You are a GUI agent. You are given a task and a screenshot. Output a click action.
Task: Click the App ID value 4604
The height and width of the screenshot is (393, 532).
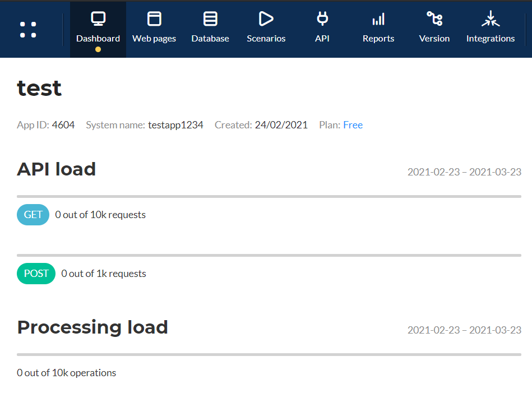pyautogui.click(x=63, y=125)
